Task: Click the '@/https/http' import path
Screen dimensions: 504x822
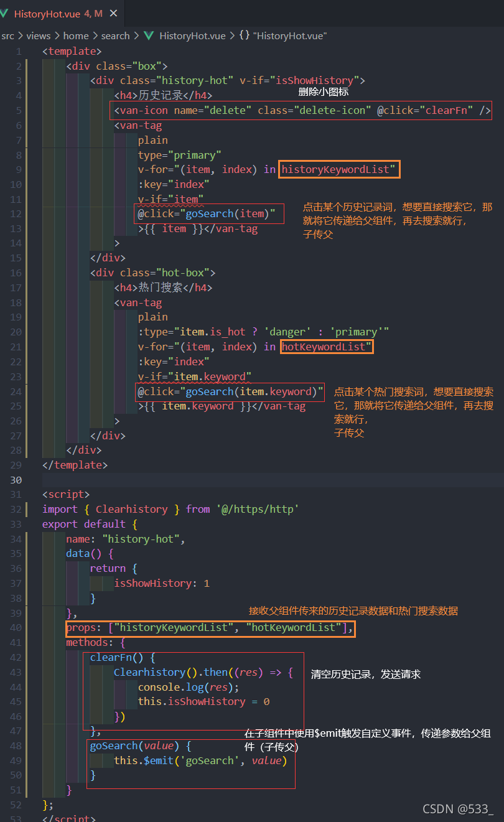Action: click(x=258, y=510)
